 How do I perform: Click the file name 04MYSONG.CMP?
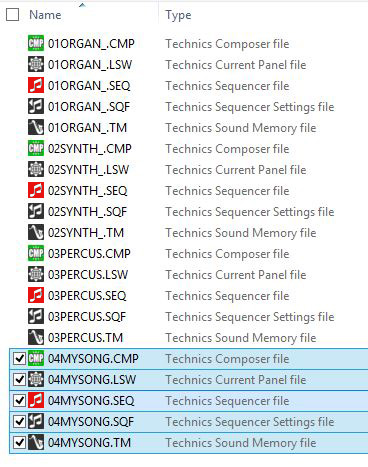(93, 359)
